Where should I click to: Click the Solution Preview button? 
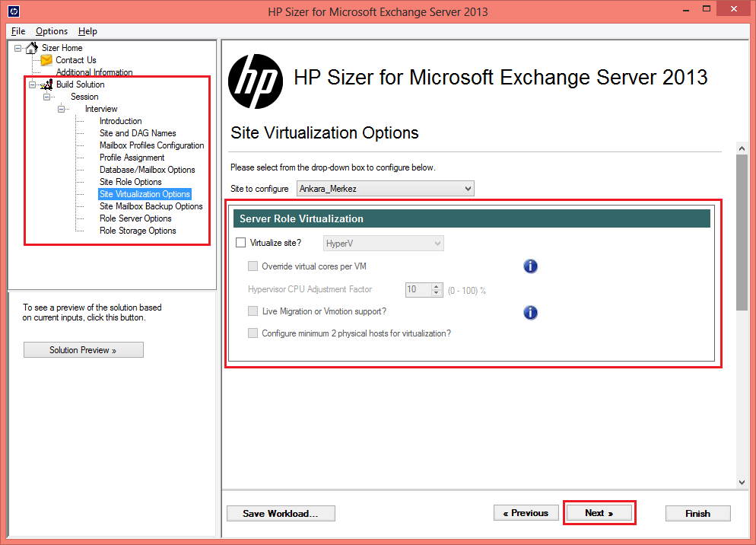click(84, 350)
